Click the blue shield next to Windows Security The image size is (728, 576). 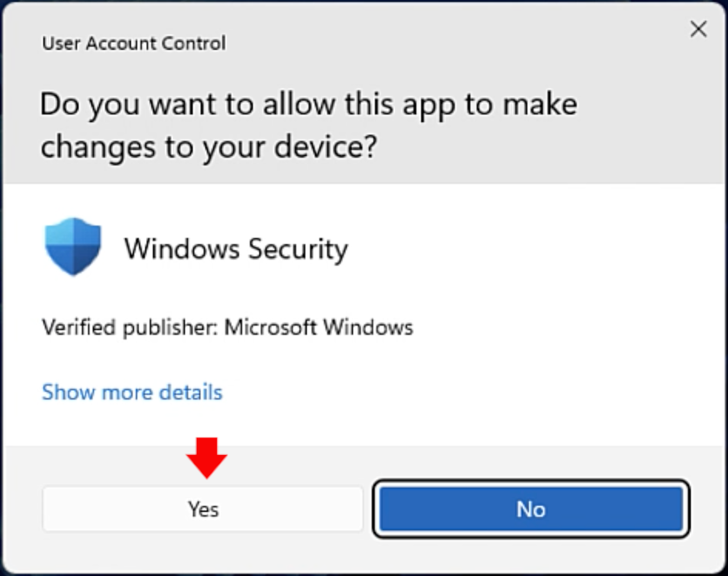click(73, 246)
